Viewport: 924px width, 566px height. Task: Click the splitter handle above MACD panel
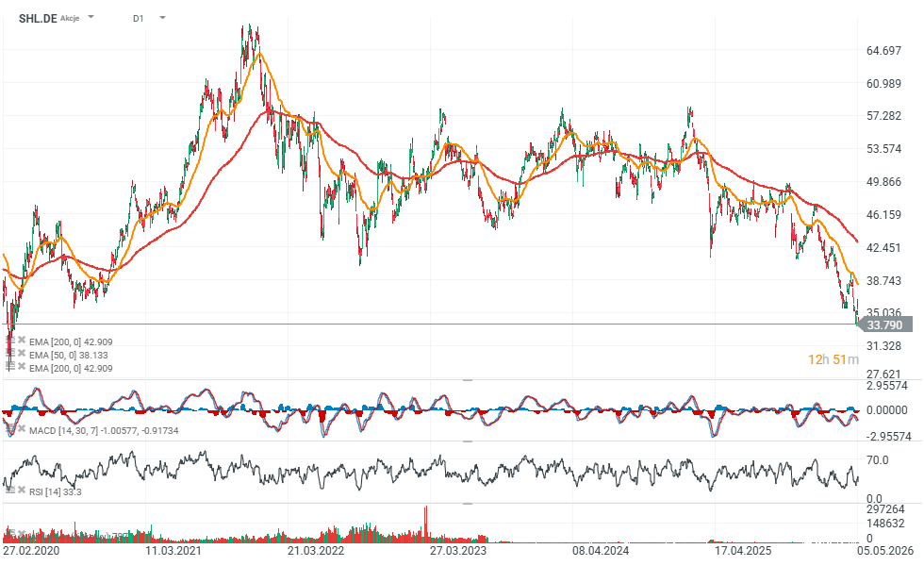(x=468, y=380)
